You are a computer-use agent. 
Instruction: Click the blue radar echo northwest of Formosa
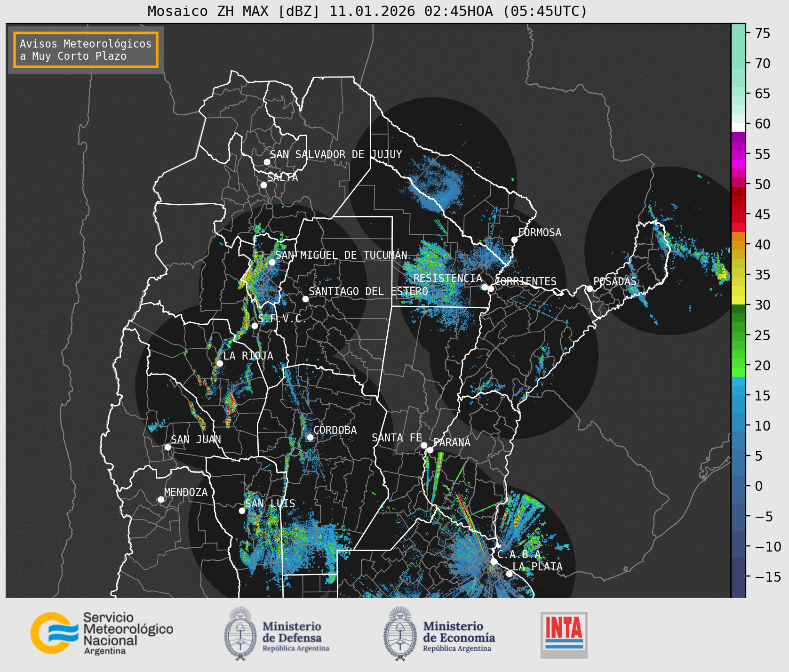pos(435,185)
